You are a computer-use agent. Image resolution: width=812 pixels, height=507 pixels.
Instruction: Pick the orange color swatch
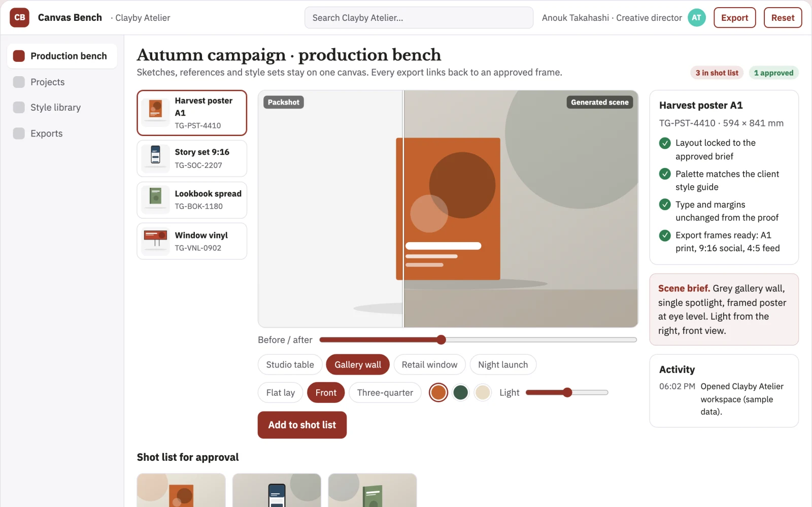tap(438, 392)
